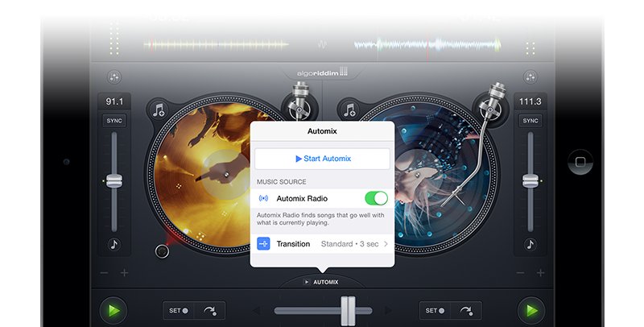Screen dimensions: 644x327
Task: Tap the left deck jump-to-cue arrow icon
Action: click(210, 310)
